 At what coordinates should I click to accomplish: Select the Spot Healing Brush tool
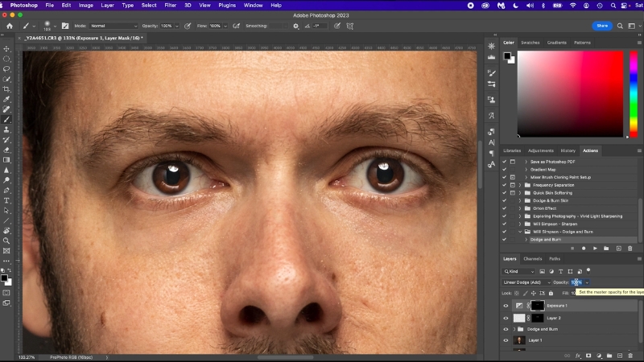[x=6, y=109]
